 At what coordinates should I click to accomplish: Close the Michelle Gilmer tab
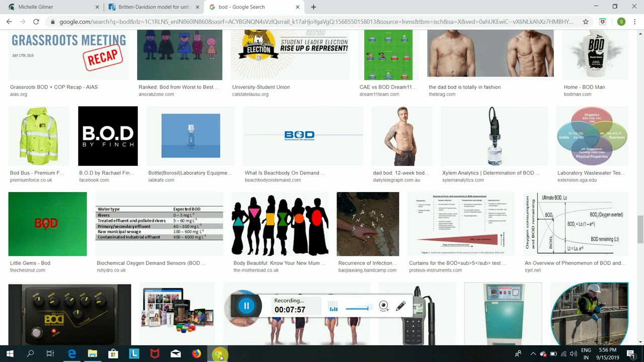(97, 7)
